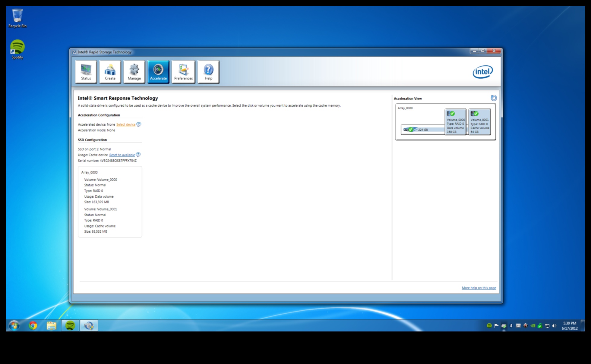The image size is (591, 364).
Task: Open the Manage section
Action: tap(134, 72)
